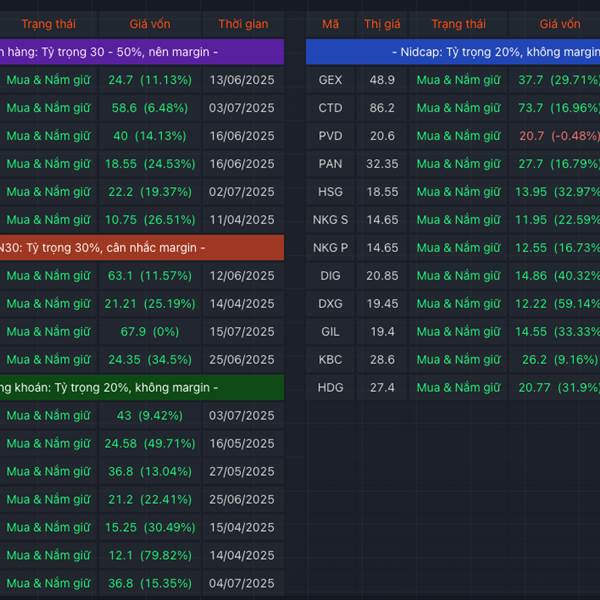Click the cost value '18.55 (24.53%)'
Viewport: 600px width, 600px height.
click(x=150, y=164)
